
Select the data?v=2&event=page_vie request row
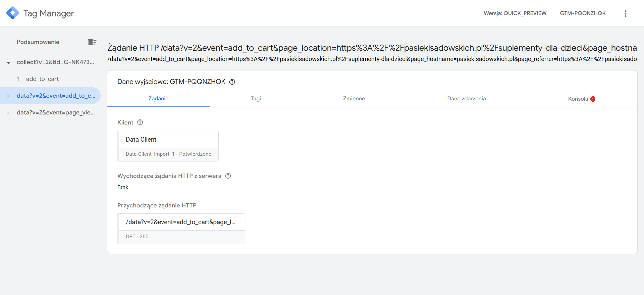[50, 112]
